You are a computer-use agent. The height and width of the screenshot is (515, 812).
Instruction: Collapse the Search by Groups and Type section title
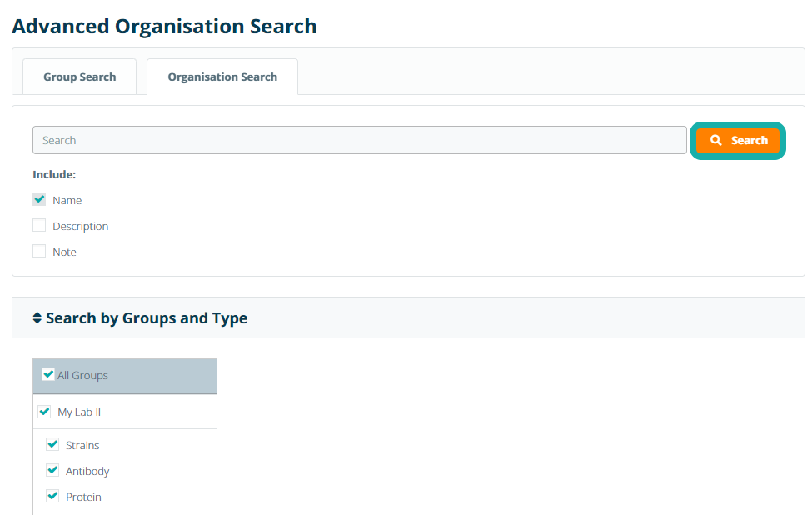tap(147, 318)
